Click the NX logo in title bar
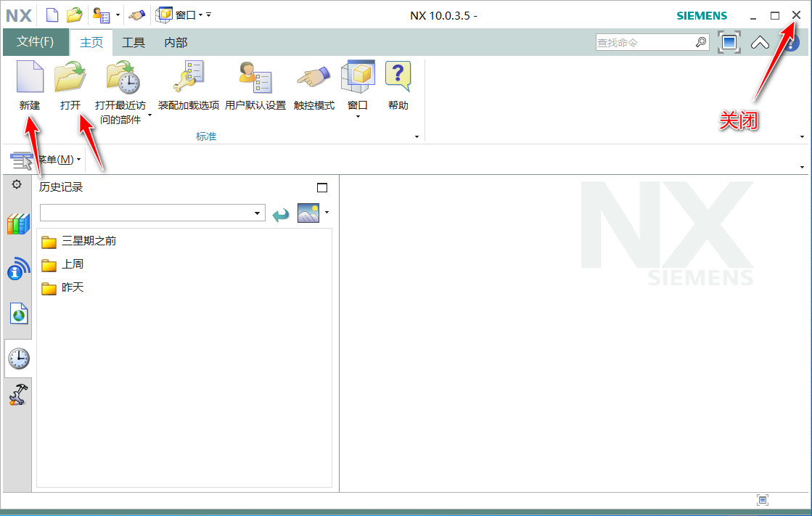This screenshot has height=516, width=812. pyautogui.click(x=19, y=15)
